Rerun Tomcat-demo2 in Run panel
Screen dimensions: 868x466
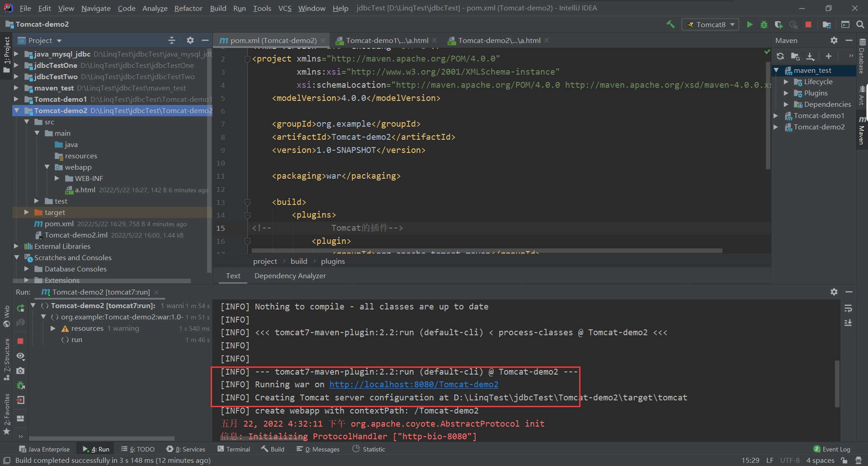click(x=20, y=308)
